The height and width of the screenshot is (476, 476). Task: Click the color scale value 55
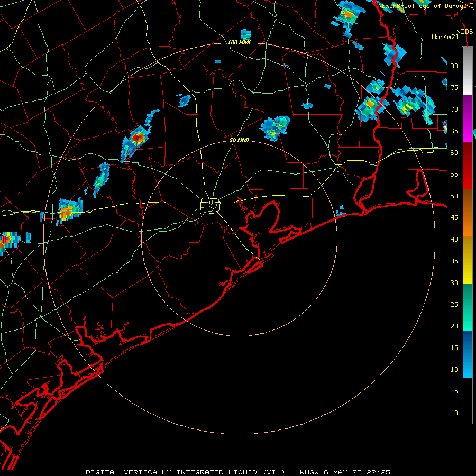coord(454,174)
